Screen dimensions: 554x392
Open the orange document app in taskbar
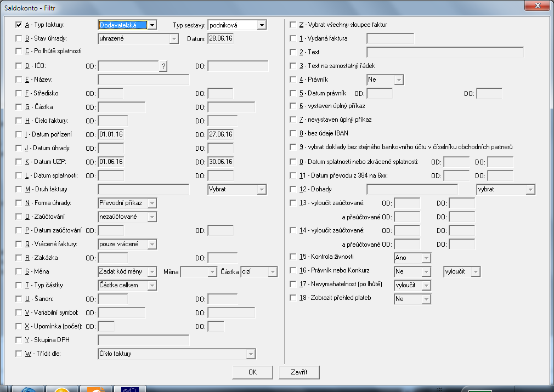click(x=96, y=389)
